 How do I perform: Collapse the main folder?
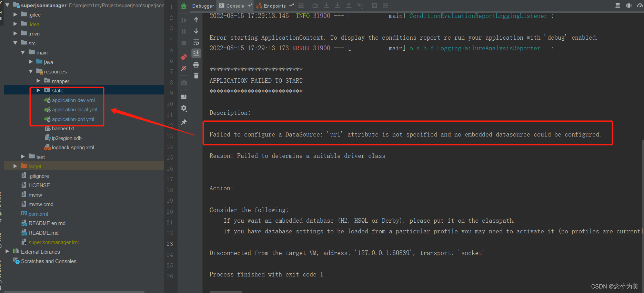coord(23,52)
